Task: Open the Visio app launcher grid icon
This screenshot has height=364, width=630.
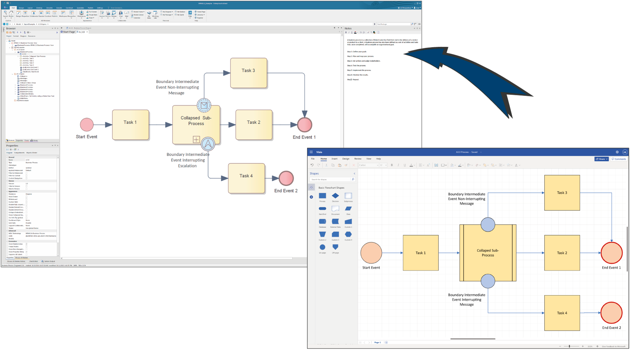Action: click(x=311, y=152)
